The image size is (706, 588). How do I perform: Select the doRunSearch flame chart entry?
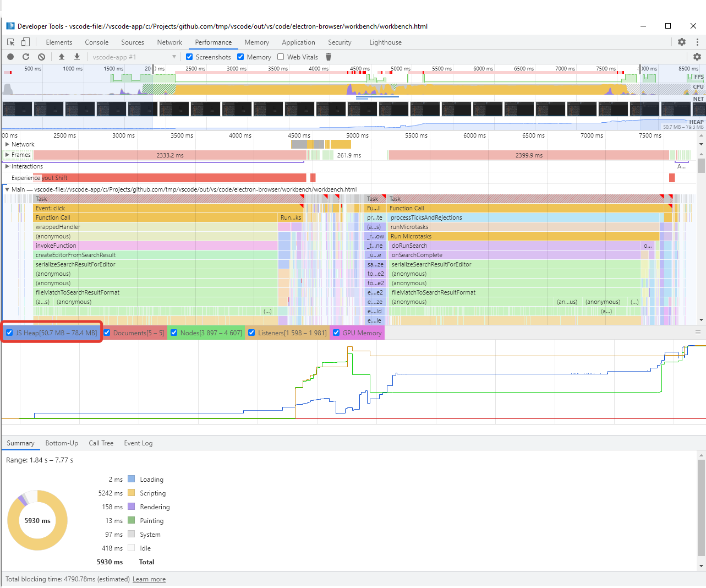pos(515,246)
